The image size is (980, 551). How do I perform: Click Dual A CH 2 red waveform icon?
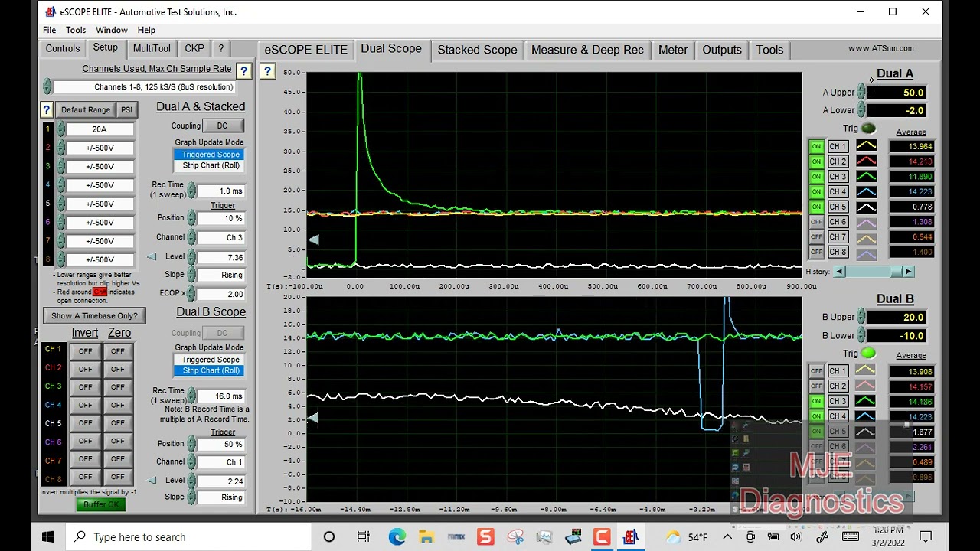866,161
